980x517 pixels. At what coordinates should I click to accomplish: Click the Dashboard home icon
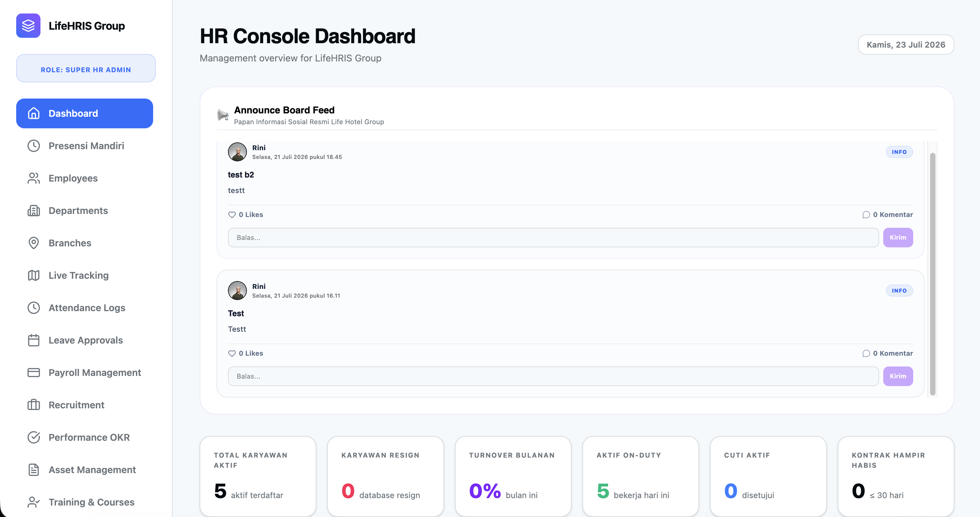[x=33, y=113]
